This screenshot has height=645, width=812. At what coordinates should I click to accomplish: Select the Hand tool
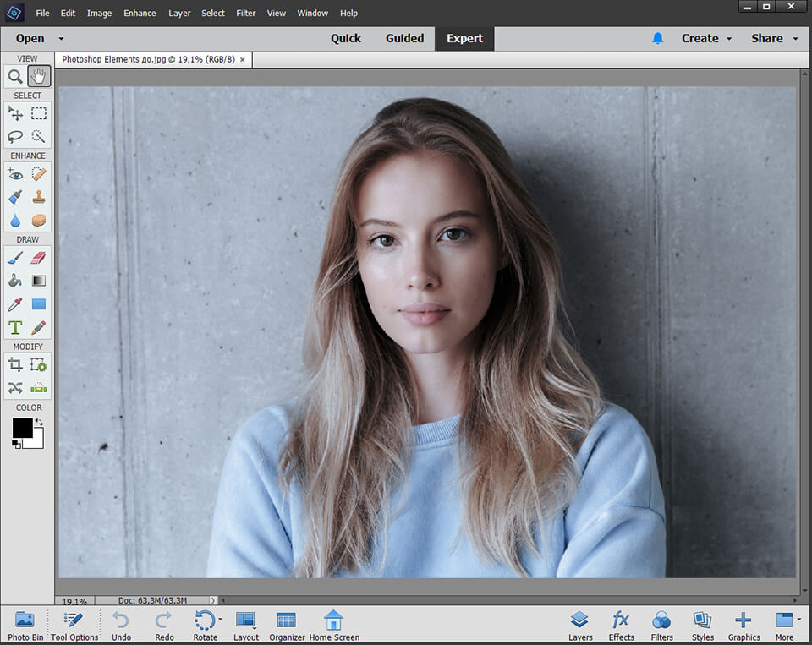[x=39, y=77]
